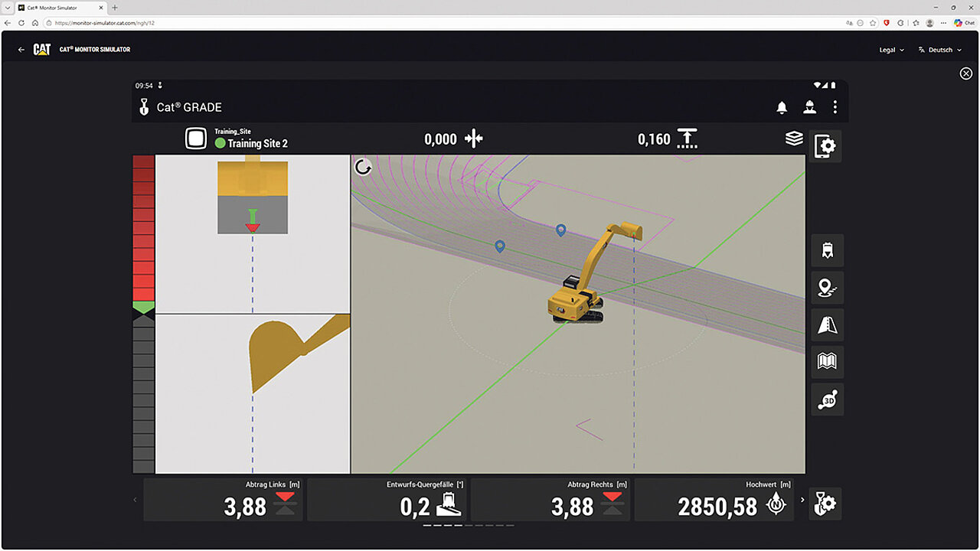The width and height of the screenshot is (980, 551).
Task: Click the bucket front view with cut arrow
Action: pos(253,197)
